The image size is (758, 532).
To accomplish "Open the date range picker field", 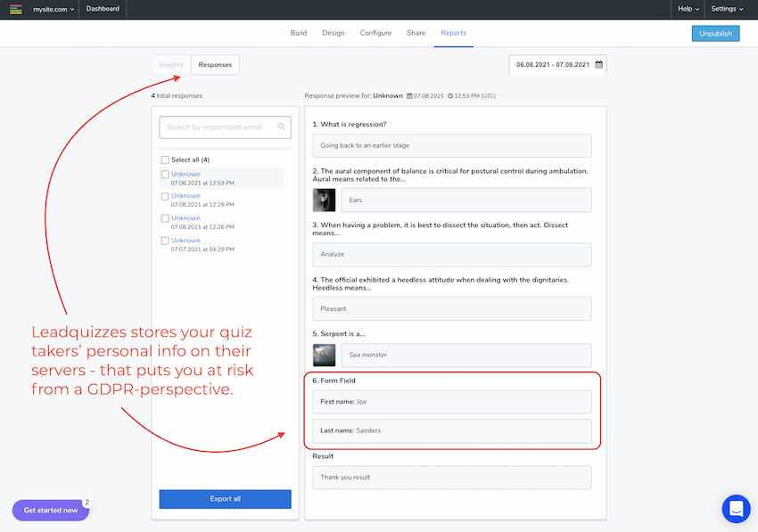I will [557, 65].
